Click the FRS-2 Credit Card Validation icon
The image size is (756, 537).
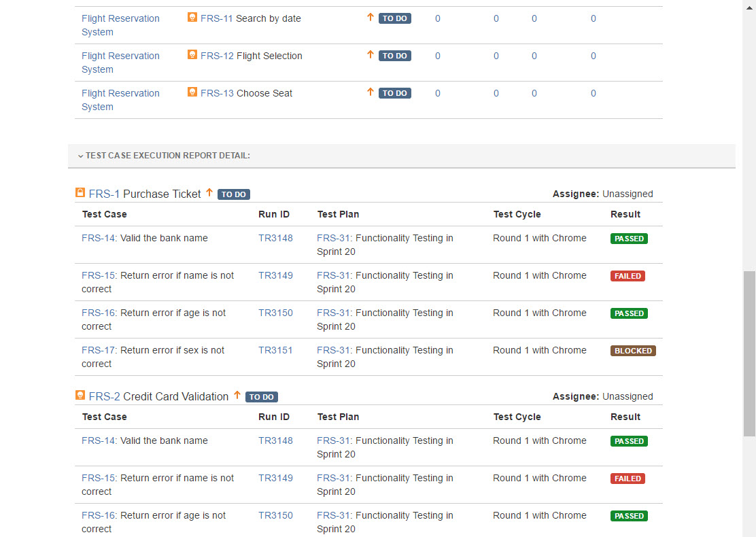(x=80, y=396)
